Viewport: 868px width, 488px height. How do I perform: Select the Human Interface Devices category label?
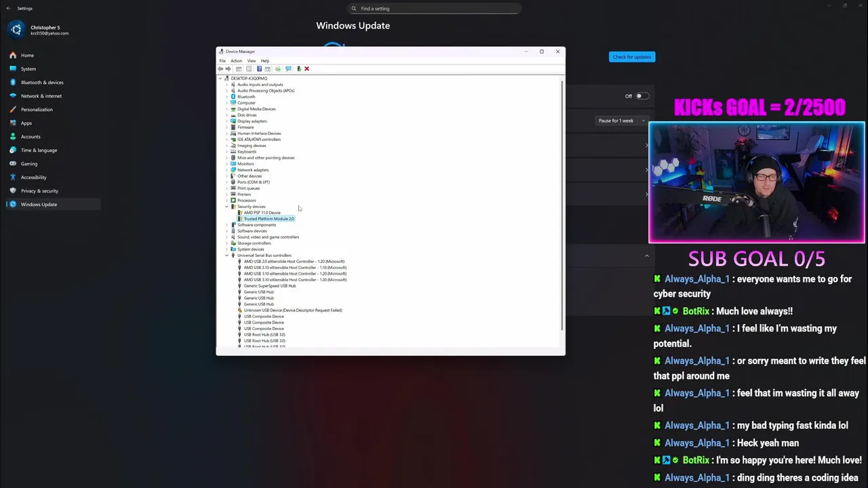259,134
